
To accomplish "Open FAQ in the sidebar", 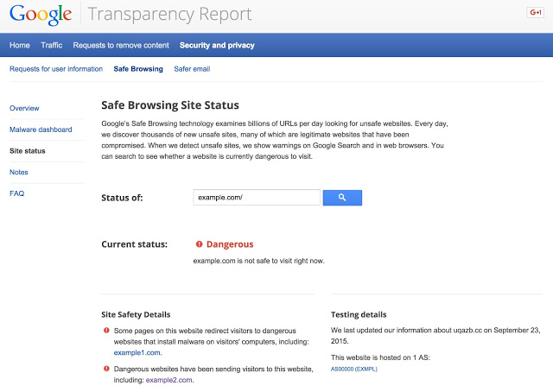I will [x=17, y=193].
